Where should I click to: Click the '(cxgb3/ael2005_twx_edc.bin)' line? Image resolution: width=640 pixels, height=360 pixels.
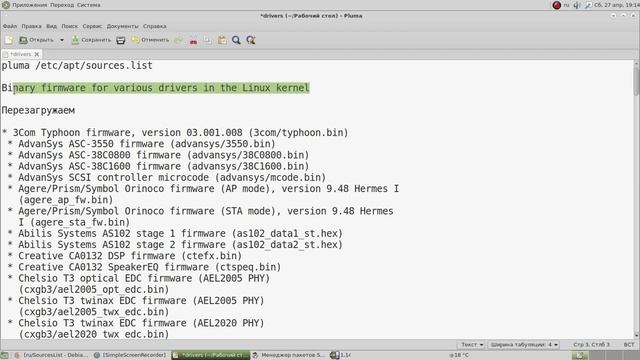click(x=93, y=312)
